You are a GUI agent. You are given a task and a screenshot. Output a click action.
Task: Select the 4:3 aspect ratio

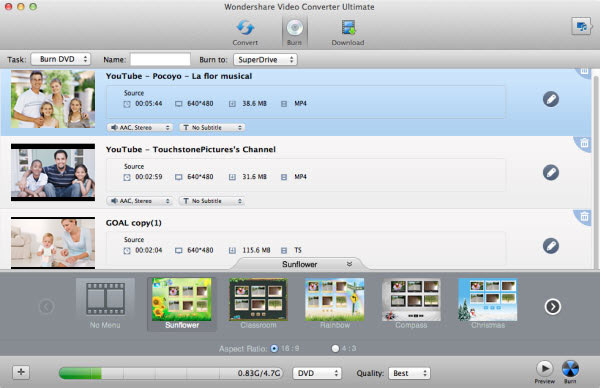click(335, 349)
